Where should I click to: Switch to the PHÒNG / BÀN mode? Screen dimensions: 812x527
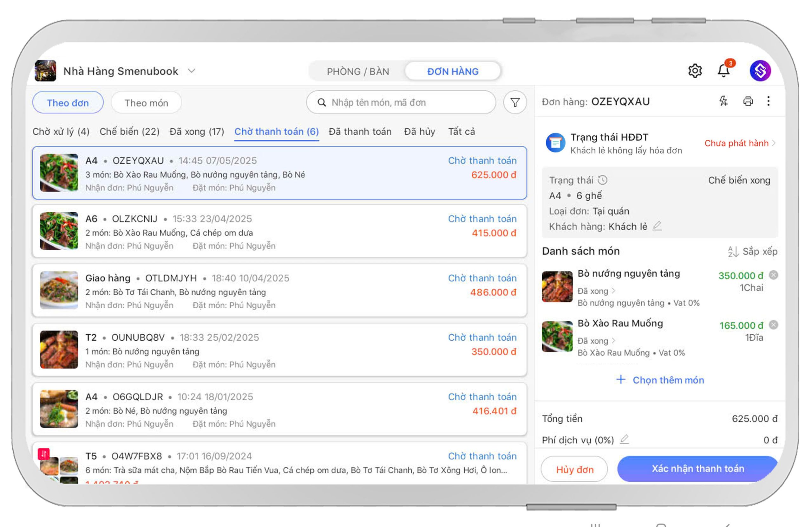357,72
